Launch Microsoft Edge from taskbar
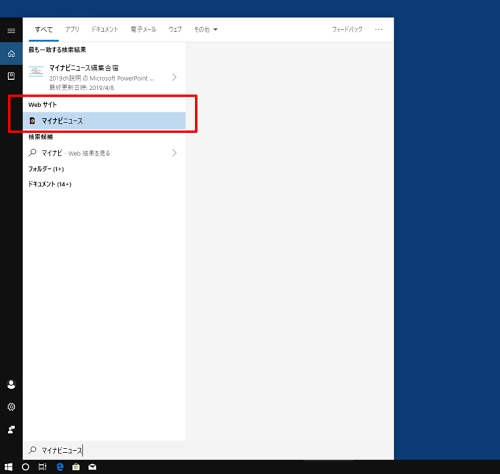The image size is (500, 474). pyautogui.click(x=60, y=467)
